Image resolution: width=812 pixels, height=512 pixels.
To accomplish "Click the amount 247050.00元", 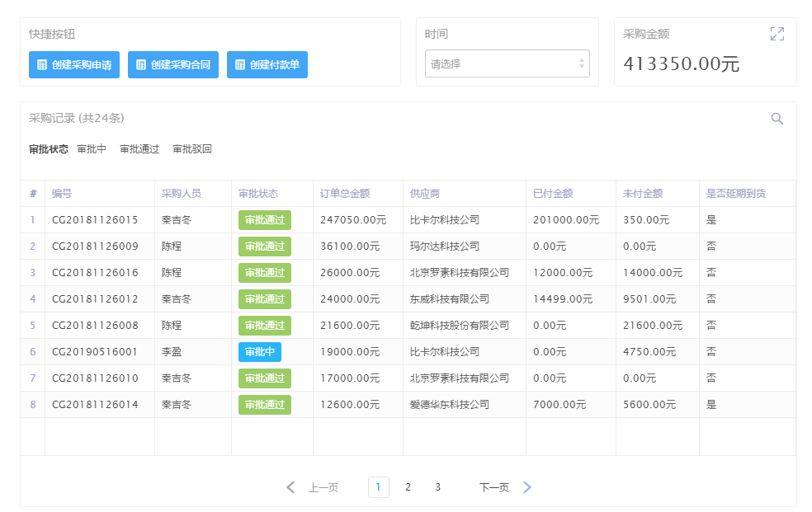I will tap(353, 220).
